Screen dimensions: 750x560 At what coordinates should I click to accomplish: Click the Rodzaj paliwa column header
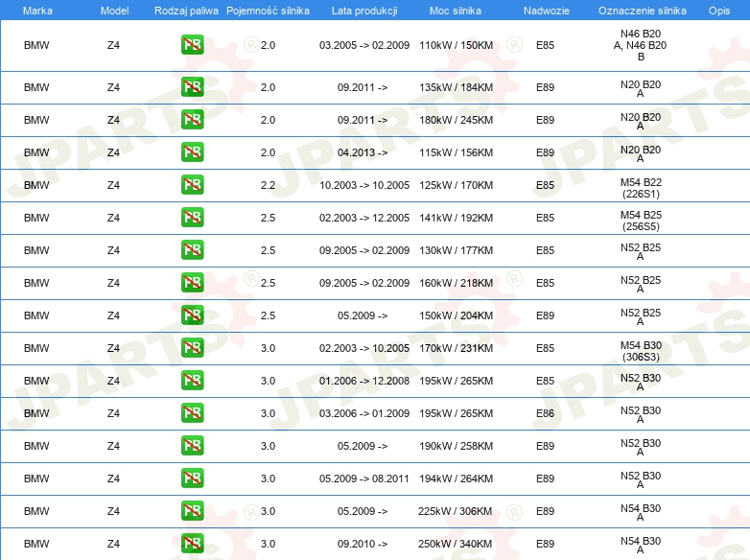pos(186,11)
